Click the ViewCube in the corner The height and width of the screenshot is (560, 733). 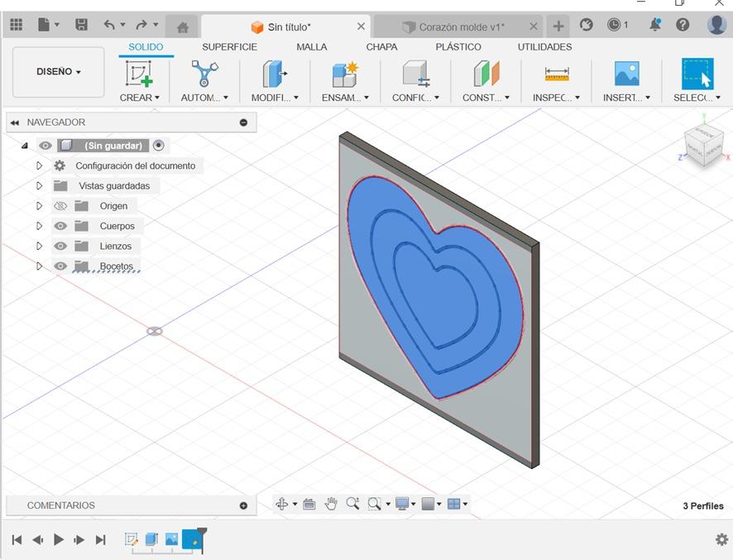pos(702,146)
